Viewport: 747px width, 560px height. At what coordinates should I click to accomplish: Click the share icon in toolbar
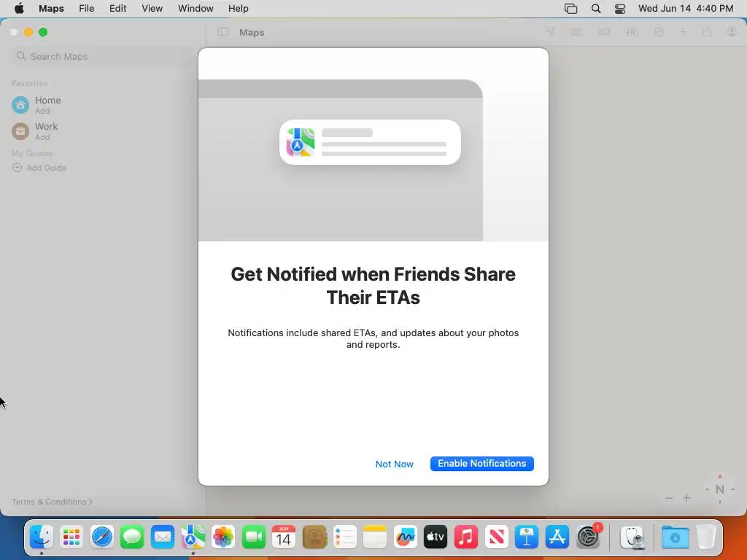pos(707,32)
